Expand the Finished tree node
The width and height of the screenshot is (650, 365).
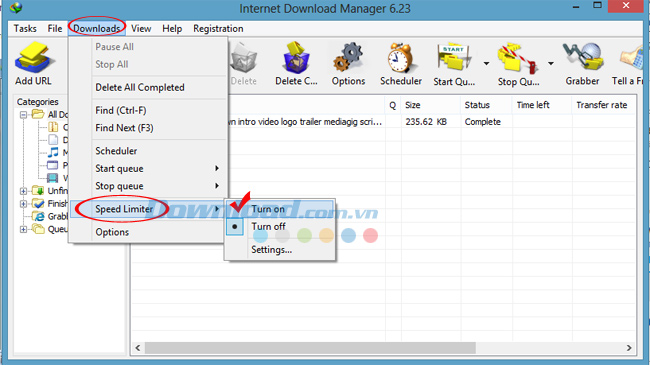coord(23,204)
